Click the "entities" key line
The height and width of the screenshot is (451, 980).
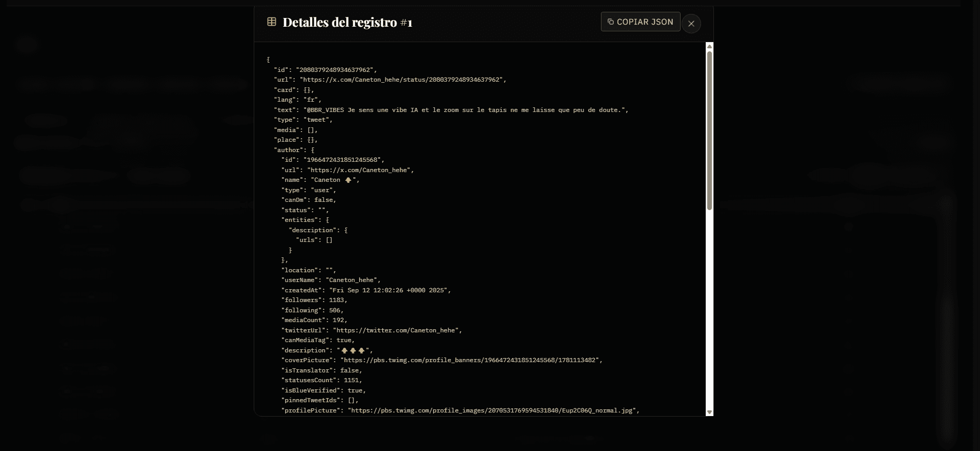pyautogui.click(x=305, y=220)
